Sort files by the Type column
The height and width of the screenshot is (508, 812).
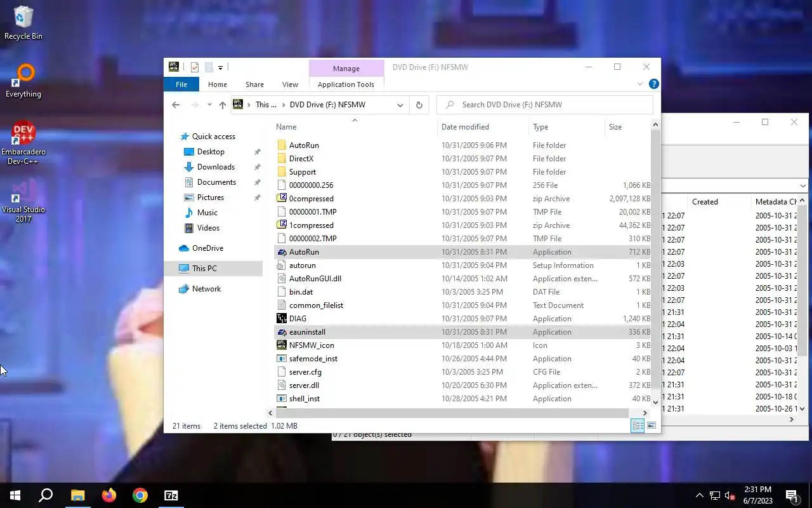coord(566,127)
